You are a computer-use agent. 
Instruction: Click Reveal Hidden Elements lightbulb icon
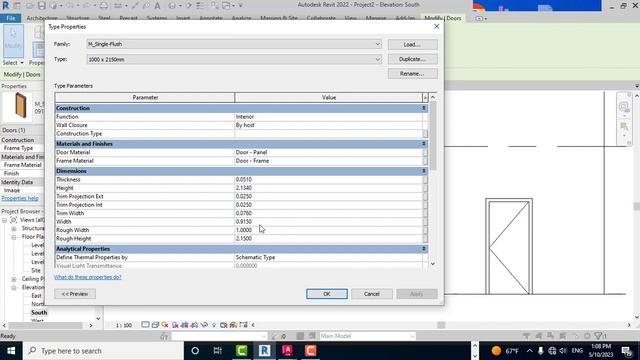[214, 325]
